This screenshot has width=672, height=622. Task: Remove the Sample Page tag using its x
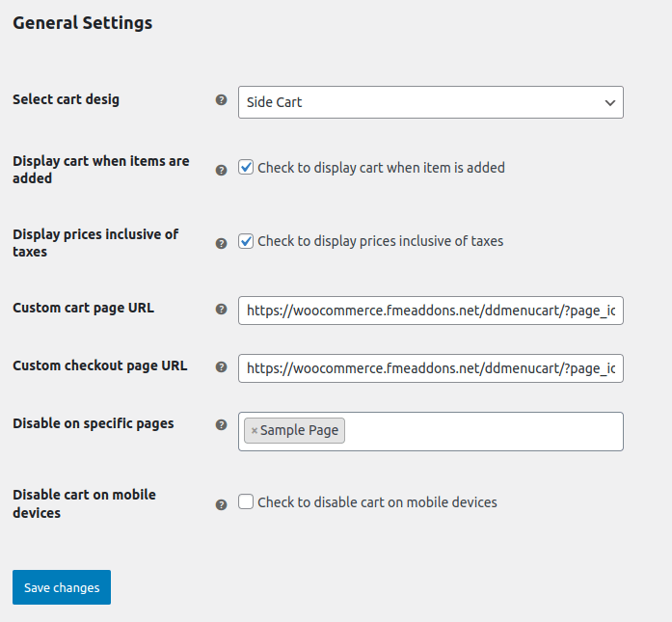pos(255,431)
